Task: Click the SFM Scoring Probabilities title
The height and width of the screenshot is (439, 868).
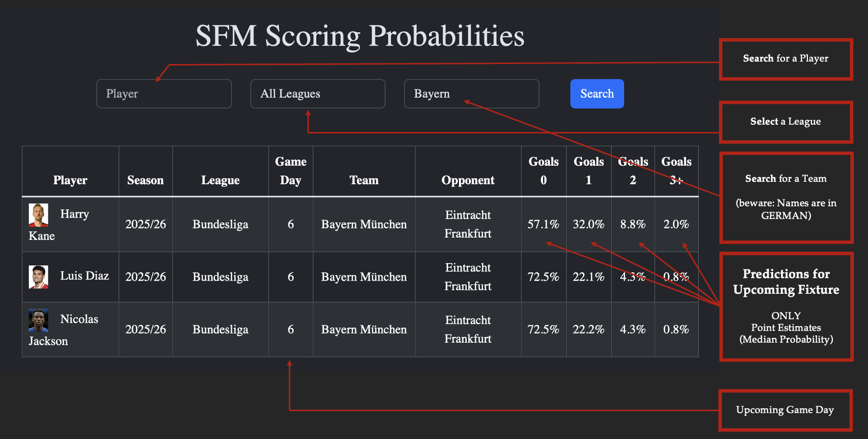Action: 360,36
